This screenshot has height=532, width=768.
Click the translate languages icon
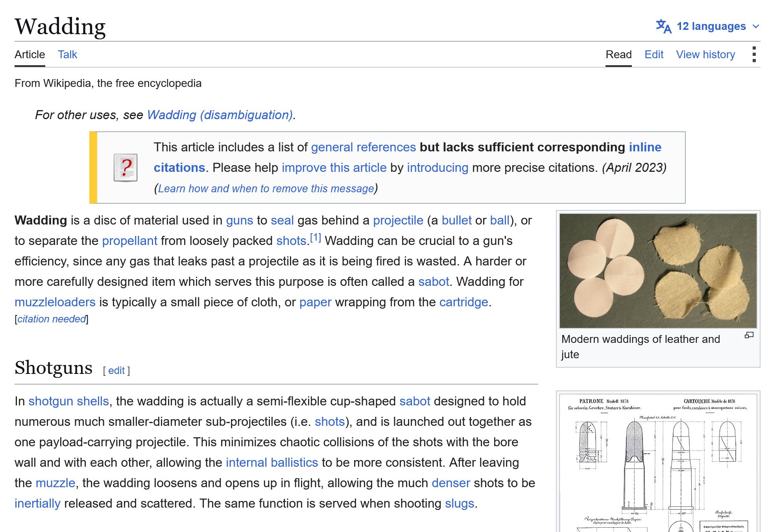pos(663,26)
